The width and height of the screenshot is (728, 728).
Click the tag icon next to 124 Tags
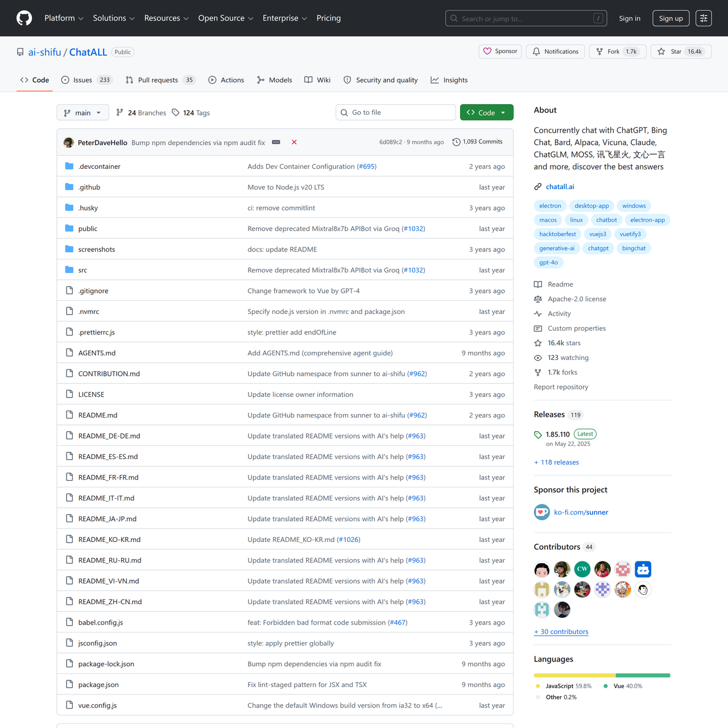click(x=176, y=113)
